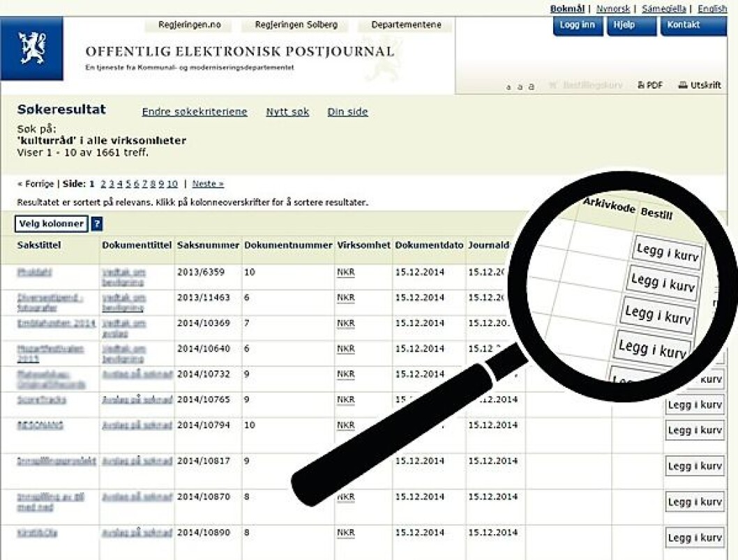Click case number 2014/10817
The width and height of the screenshot is (738, 560).
[203, 461]
